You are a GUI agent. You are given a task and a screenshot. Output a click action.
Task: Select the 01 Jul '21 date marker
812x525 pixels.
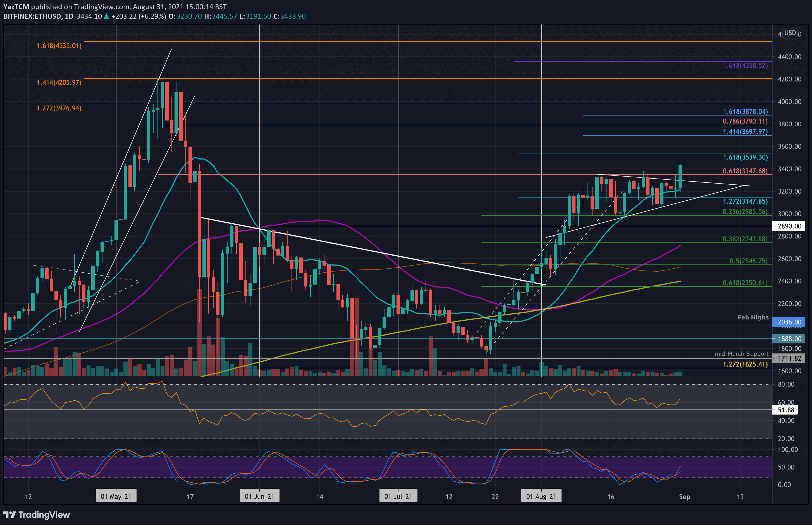398,496
